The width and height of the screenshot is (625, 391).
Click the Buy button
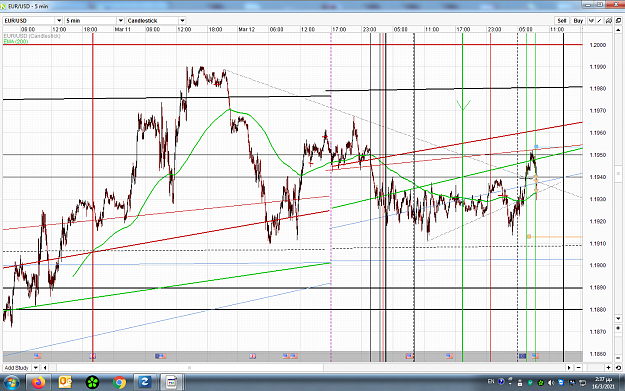click(578, 21)
